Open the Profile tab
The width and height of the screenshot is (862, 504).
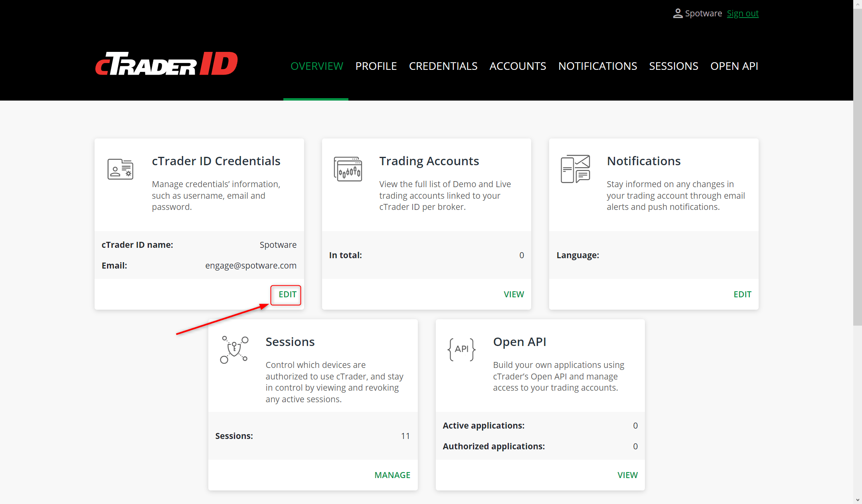pos(376,66)
